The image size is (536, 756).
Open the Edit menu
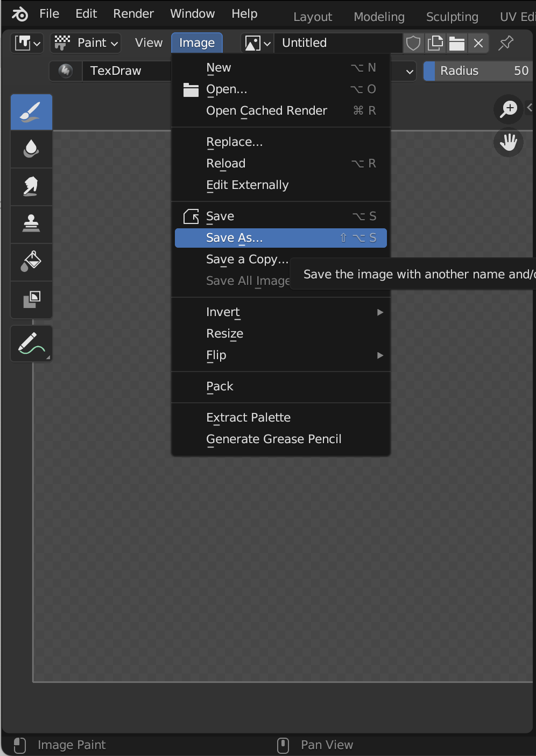click(x=86, y=14)
